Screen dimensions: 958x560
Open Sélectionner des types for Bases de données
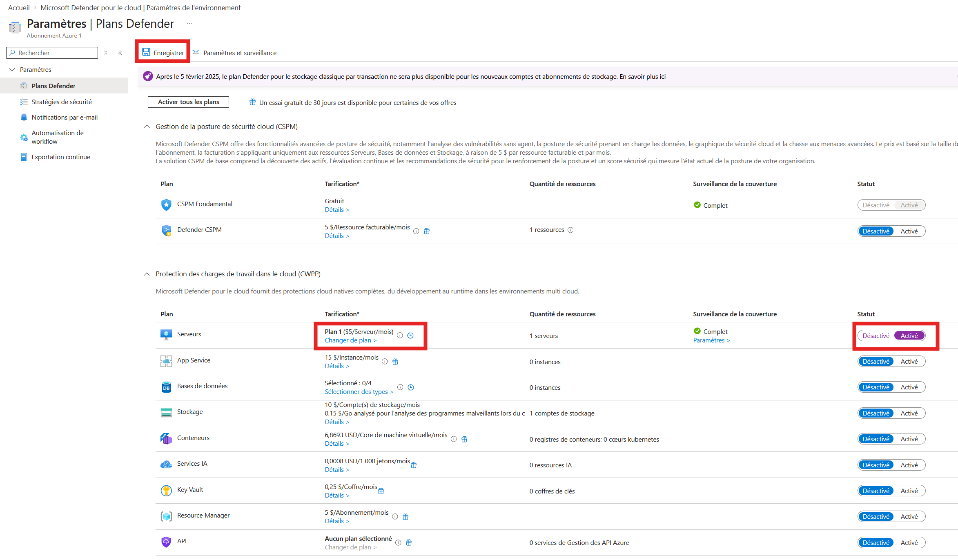pos(359,391)
